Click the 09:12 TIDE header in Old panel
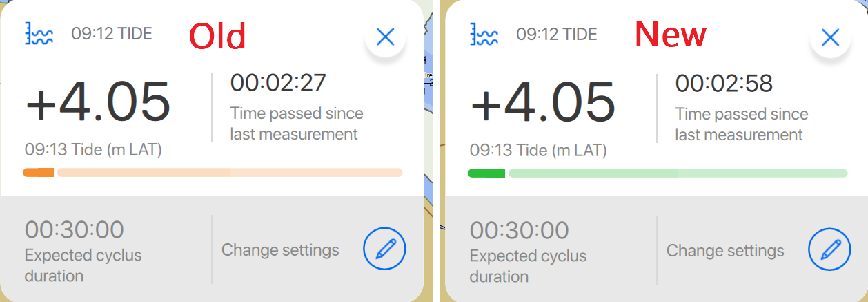This screenshot has width=868, height=302. [112, 33]
